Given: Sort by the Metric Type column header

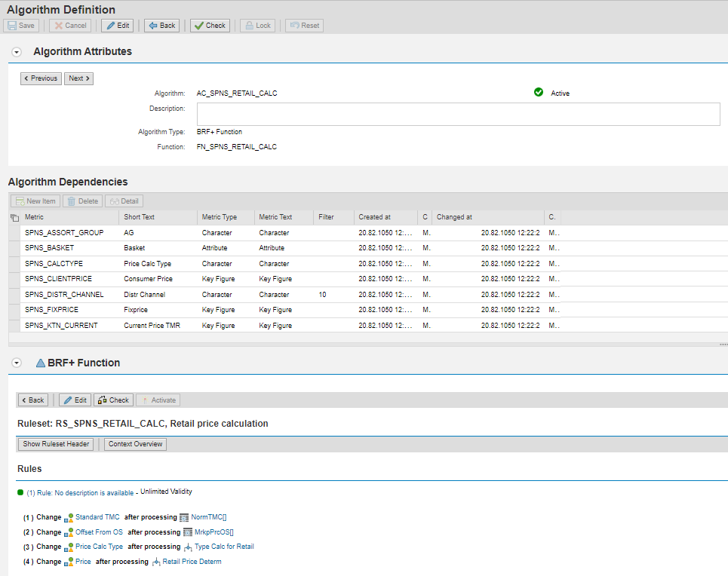Looking at the screenshot, I should [219, 217].
